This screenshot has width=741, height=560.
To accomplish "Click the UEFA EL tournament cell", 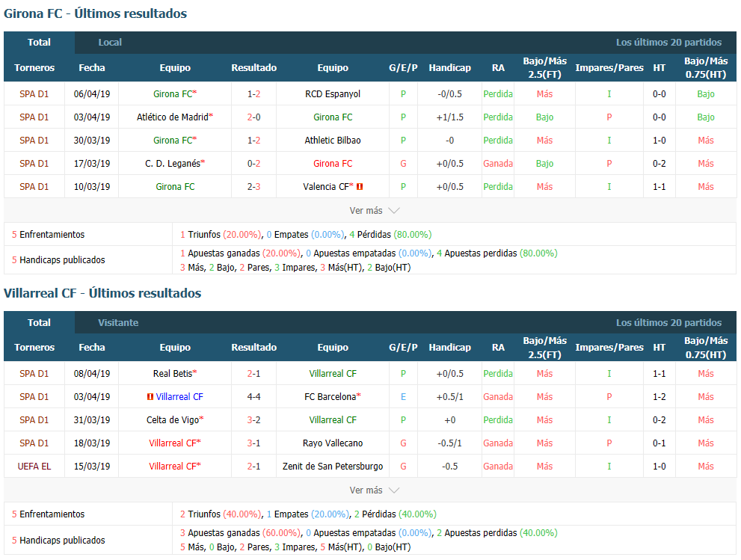I will click(34, 466).
